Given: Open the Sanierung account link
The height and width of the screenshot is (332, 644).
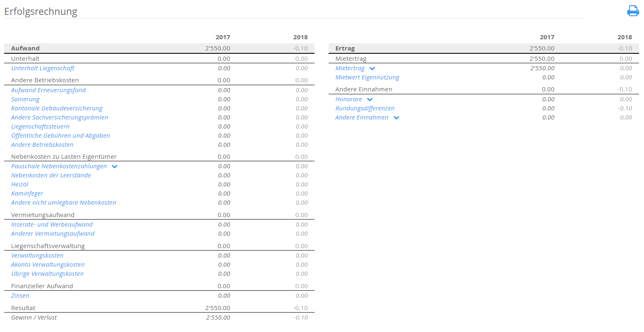Looking at the screenshot, I should [x=25, y=99].
